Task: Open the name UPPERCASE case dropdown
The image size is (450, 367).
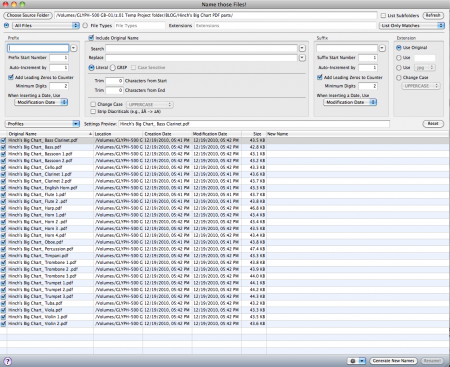Action: (x=150, y=104)
